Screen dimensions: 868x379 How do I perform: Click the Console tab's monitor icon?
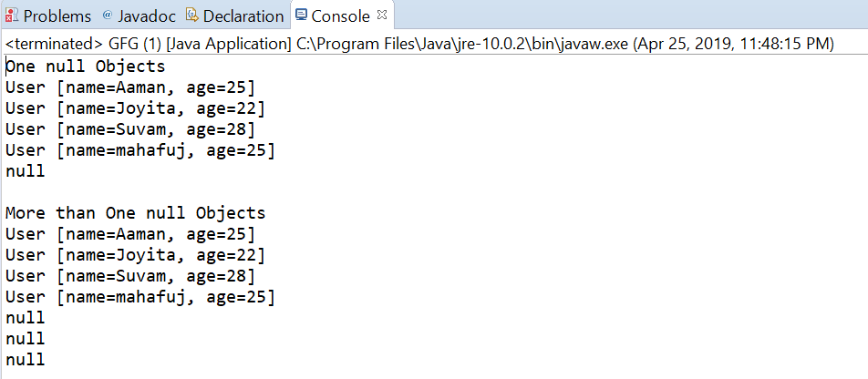tap(301, 15)
